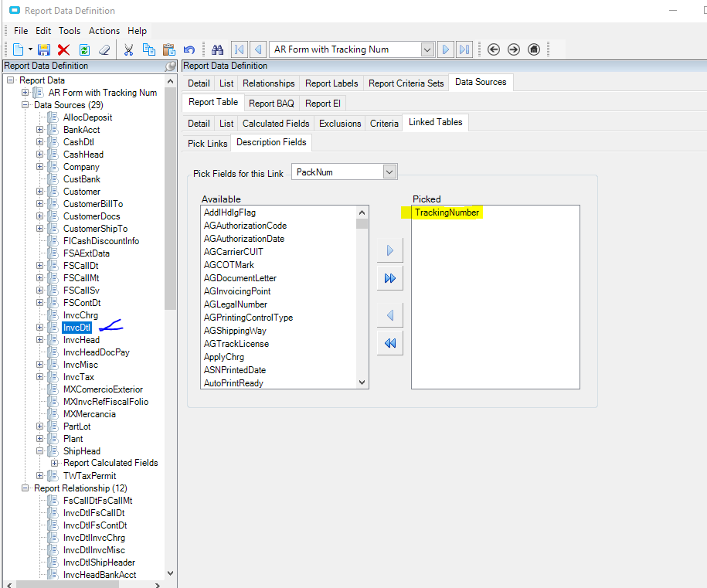Select ApplyChrg in Available list

point(223,357)
